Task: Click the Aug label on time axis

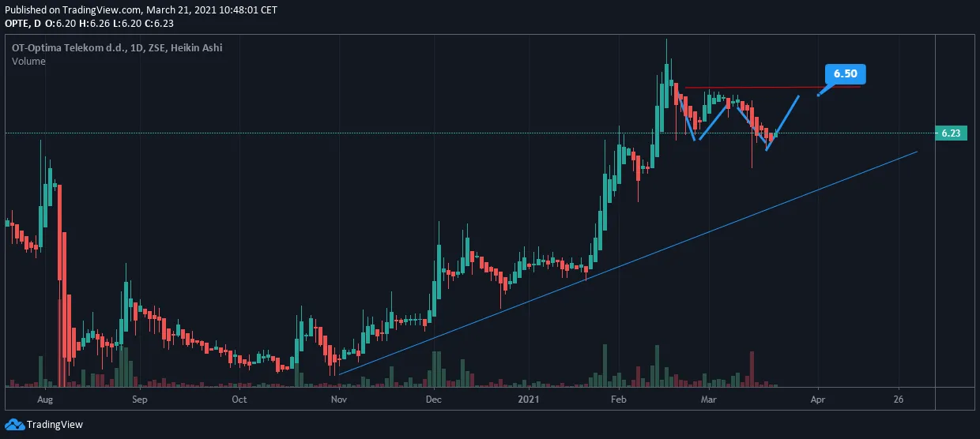Action: (x=44, y=400)
